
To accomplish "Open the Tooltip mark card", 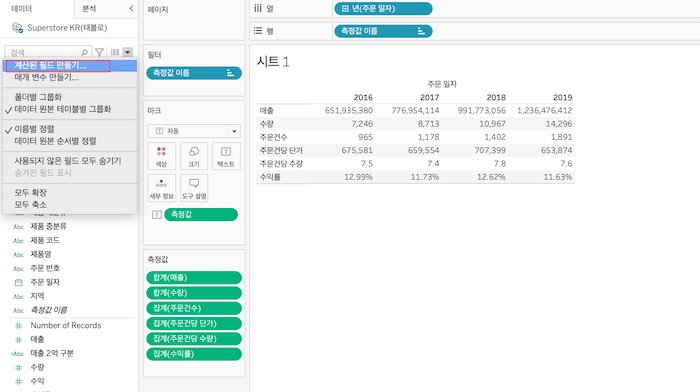I will click(194, 188).
